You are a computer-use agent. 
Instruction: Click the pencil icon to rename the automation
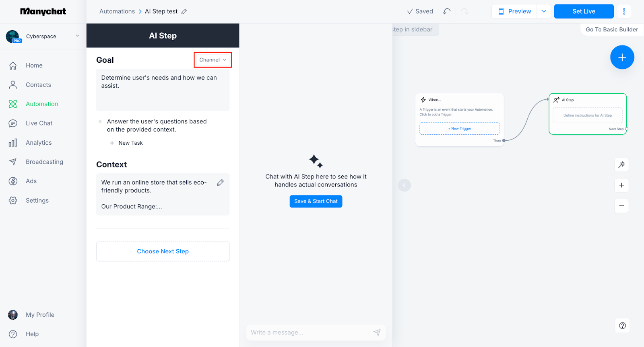[184, 12]
